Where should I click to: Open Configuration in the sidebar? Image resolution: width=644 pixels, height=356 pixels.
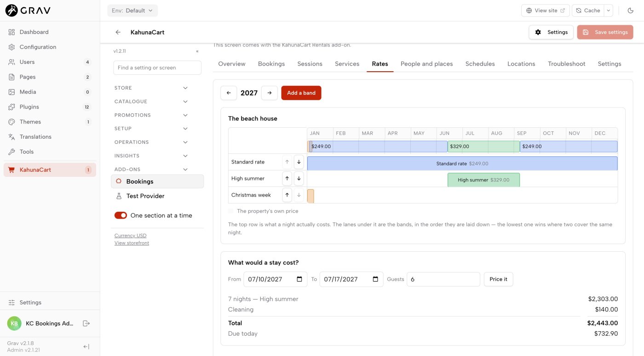pos(50,47)
